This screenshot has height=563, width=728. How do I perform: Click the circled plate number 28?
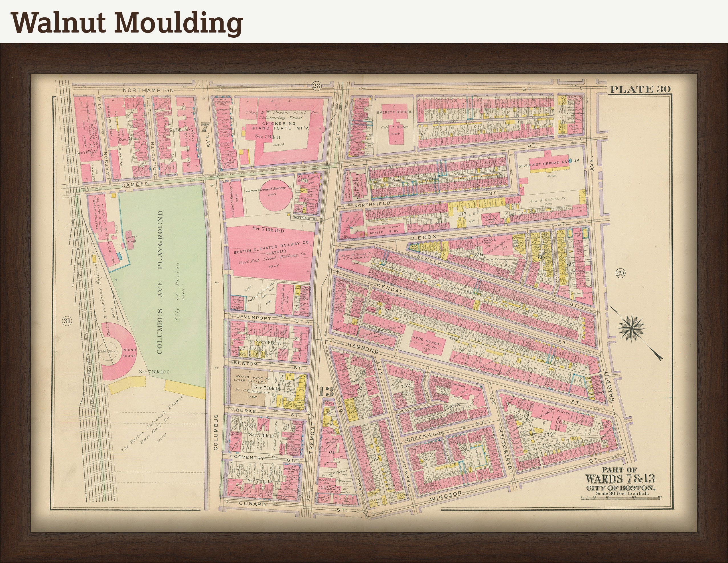point(316,86)
